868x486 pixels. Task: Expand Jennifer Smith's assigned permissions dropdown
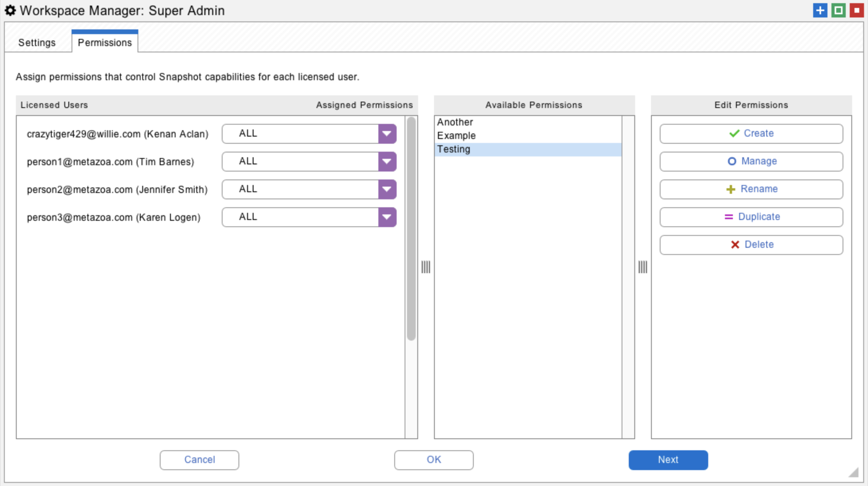pos(387,189)
